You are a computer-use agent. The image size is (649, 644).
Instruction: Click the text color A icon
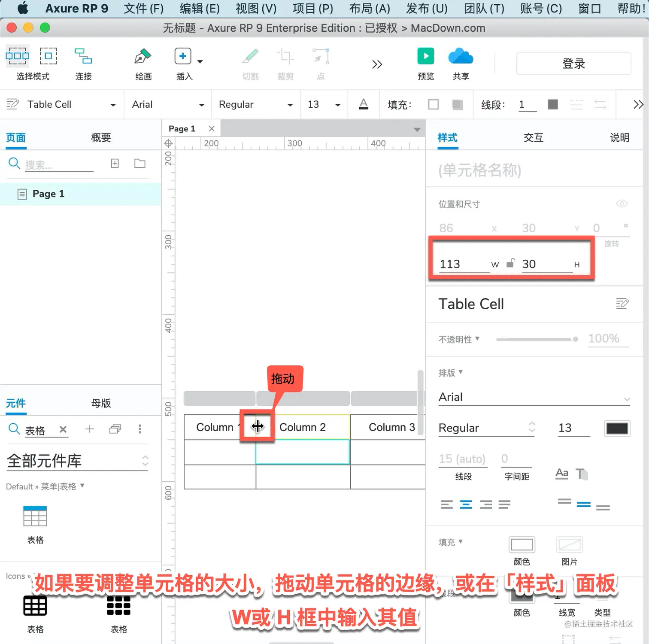click(364, 104)
